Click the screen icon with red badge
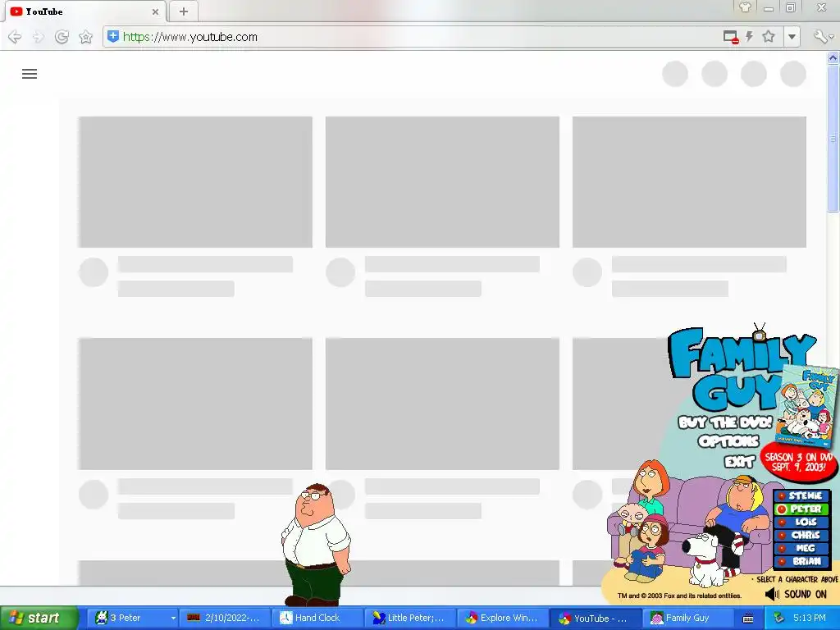The height and width of the screenshot is (630, 840). pos(731,37)
